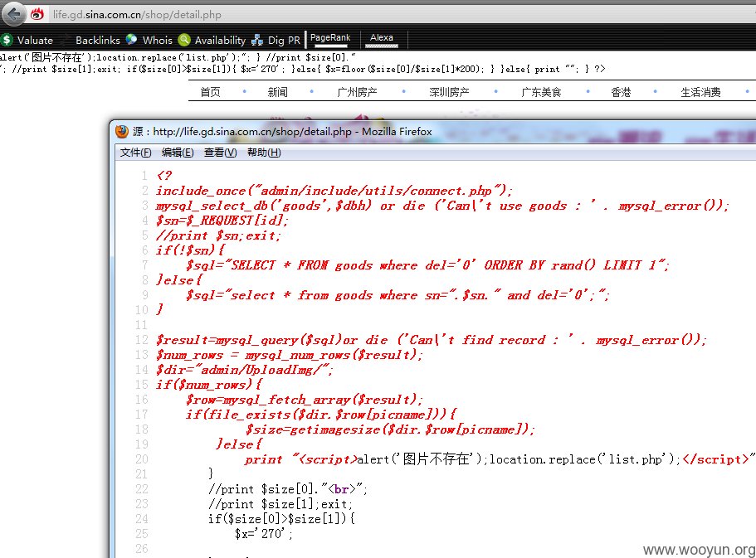Go to 首页 navigation link
Viewport: 756px width, 558px height.
210,92
